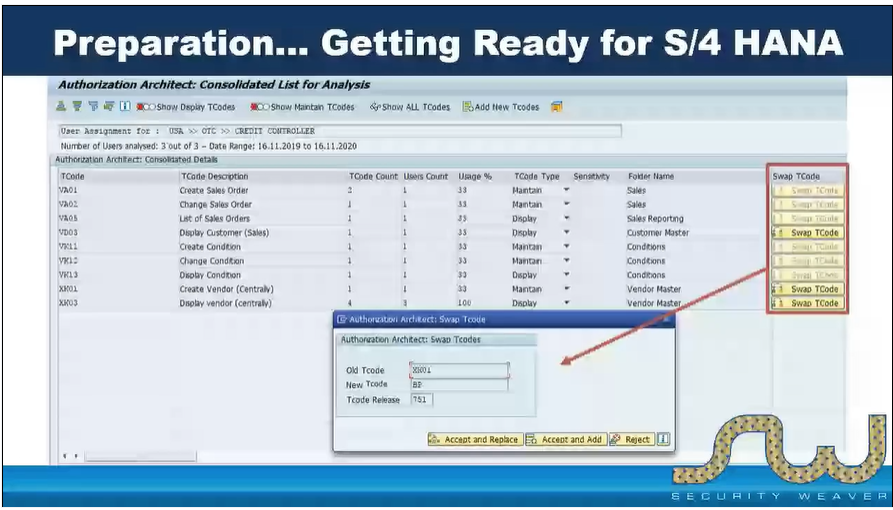Click the horizontal scrollbar below the table
The image size is (893, 510).
(x=140, y=456)
